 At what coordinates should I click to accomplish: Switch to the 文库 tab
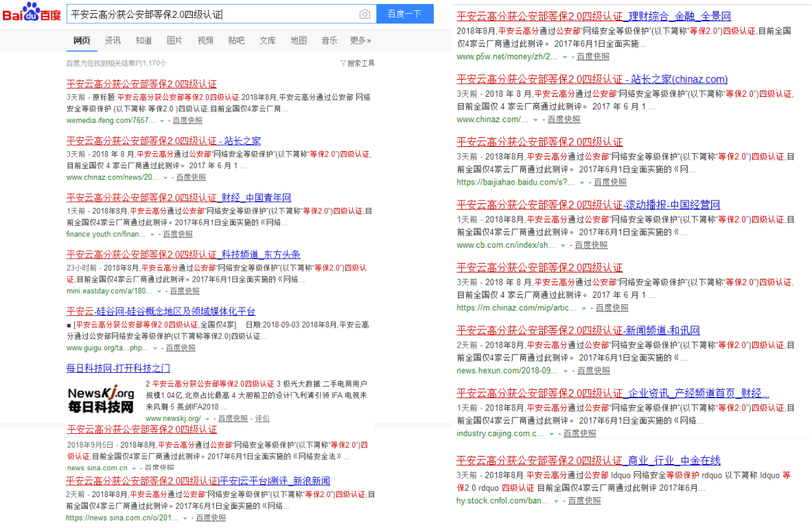pos(267,41)
